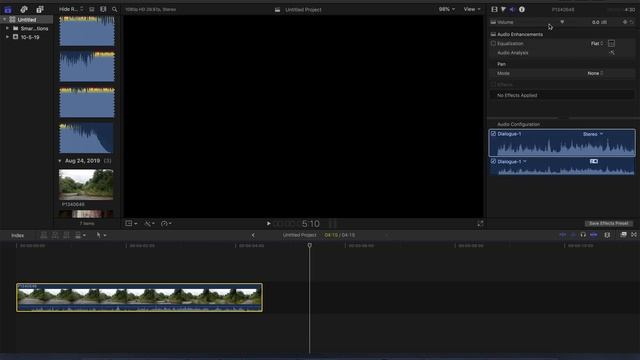This screenshot has height=360, width=640.
Task: Collapse the Untitled library tree
Action: click(4, 19)
